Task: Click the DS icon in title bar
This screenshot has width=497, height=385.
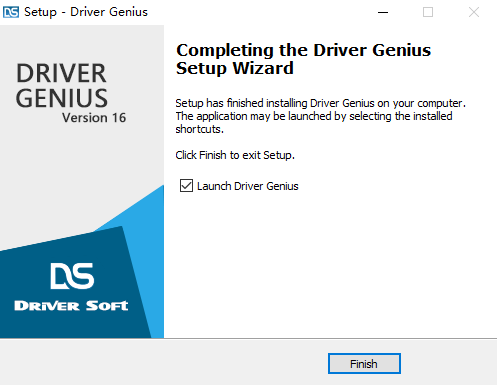Action: (11, 12)
